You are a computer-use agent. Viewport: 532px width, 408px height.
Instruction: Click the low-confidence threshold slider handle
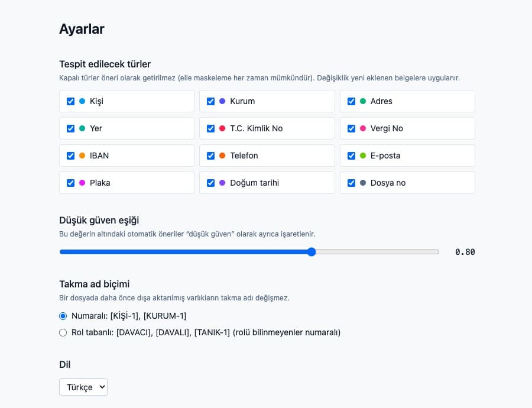(312, 252)
